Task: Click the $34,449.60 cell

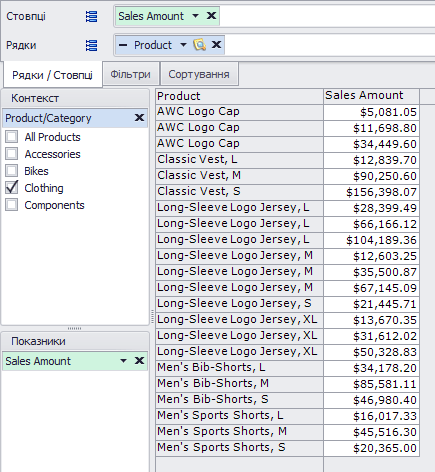Action: click(x=371, y=144)
